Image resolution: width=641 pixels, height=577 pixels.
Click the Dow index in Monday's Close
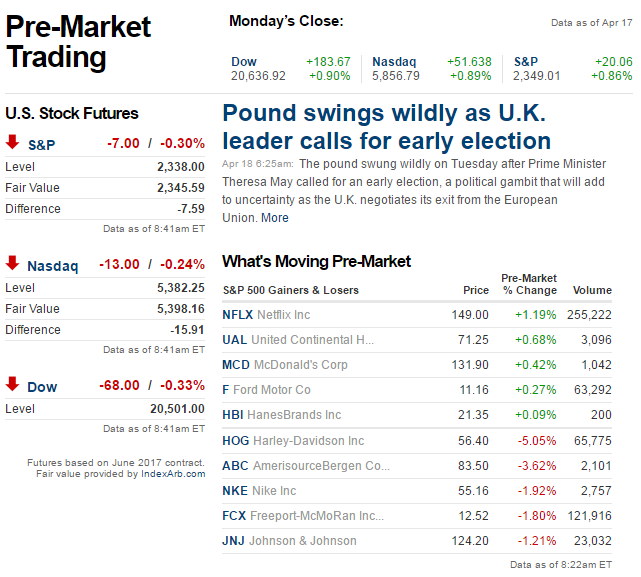pyautogui.click(x=244, y=62)
